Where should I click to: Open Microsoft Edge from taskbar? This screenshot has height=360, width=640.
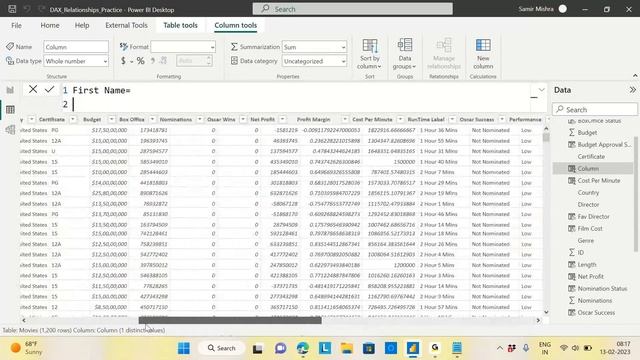(302, 348)
